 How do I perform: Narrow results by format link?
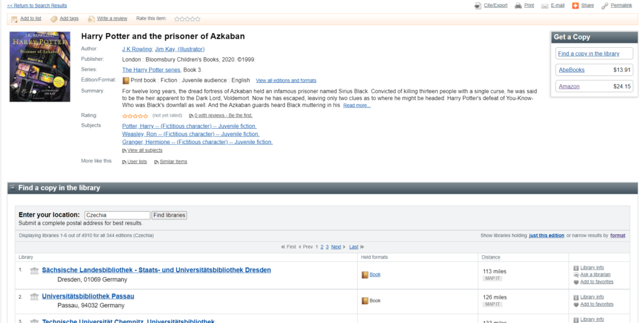[x=618, y=236]
